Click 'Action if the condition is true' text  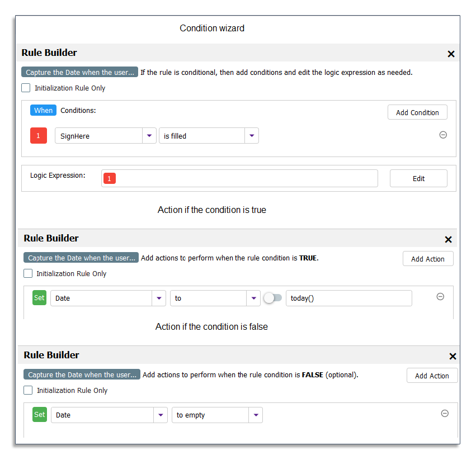[212, 210]
